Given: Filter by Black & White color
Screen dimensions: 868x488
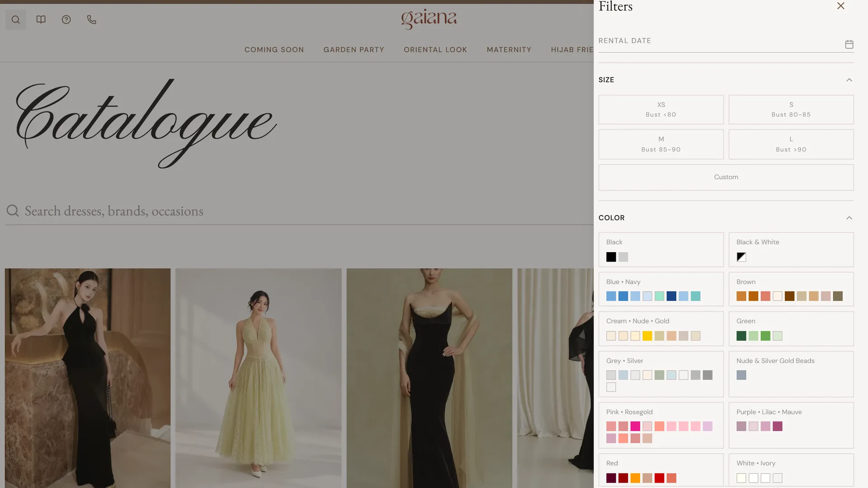Looking at the screenshot, I should click(x=791, y=249).
